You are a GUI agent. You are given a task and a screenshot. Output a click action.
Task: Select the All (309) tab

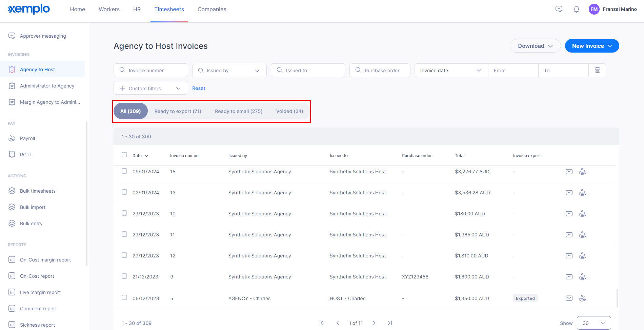click(130, 111)
